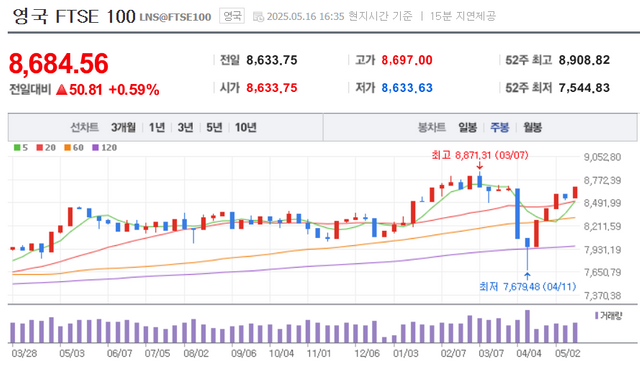This screenshot has width=640, height=369.
Task: Click the 8,211.59 y-axis label
Action: (x=602, y=227)
